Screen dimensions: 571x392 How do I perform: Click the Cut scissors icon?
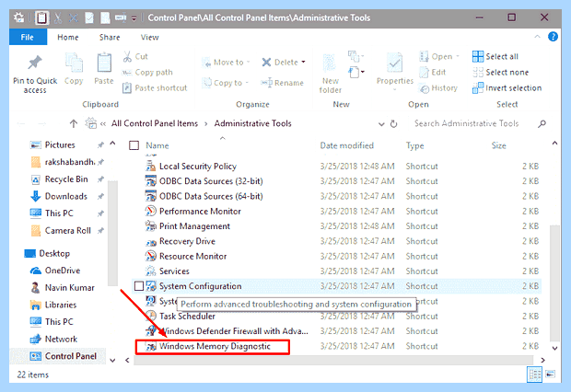(127, 56)
